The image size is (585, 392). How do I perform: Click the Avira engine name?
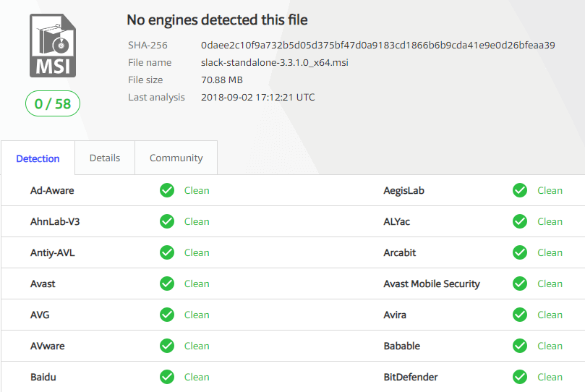[395, 315]
